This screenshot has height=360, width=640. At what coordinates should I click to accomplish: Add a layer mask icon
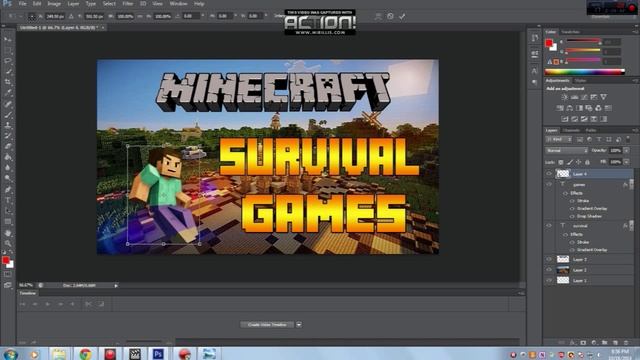click(x=583, y=343)
